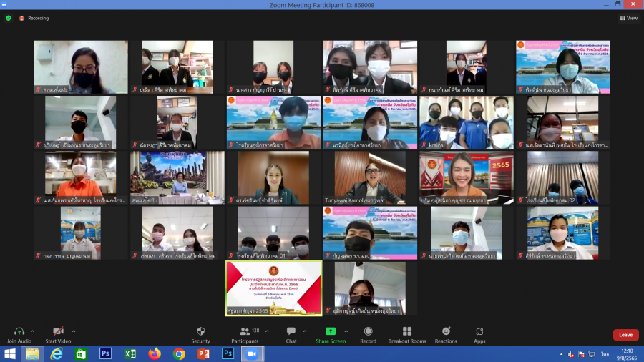Select the Tunyawaj Kamolwongwat video tile
Screen dimensions: 644x362
tap(369, 177)
